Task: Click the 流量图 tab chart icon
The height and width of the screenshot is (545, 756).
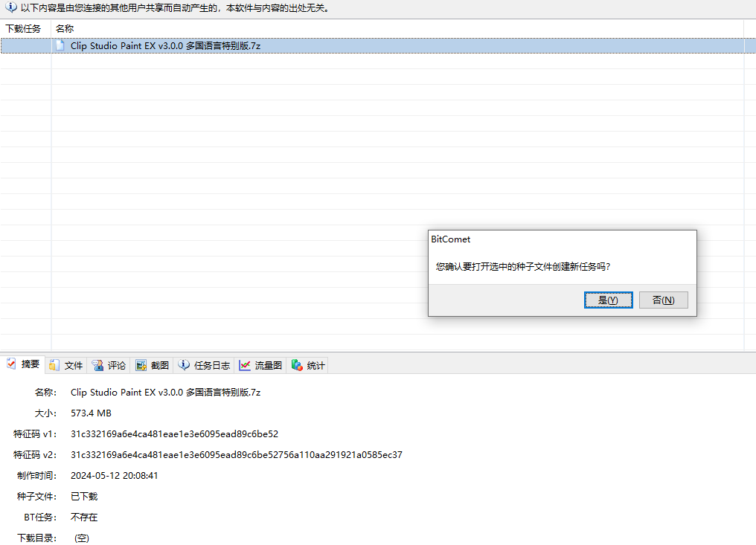Action: pos(245,365)
